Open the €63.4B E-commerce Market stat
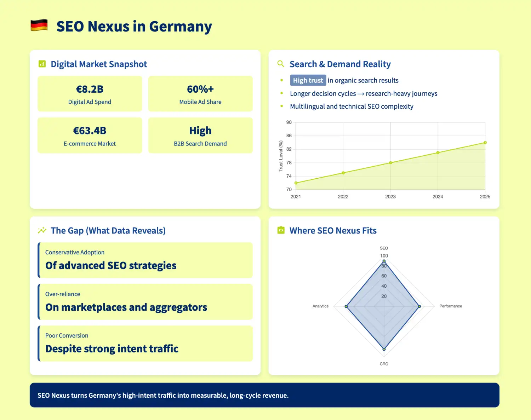531x420 pixels. (90, 135)
